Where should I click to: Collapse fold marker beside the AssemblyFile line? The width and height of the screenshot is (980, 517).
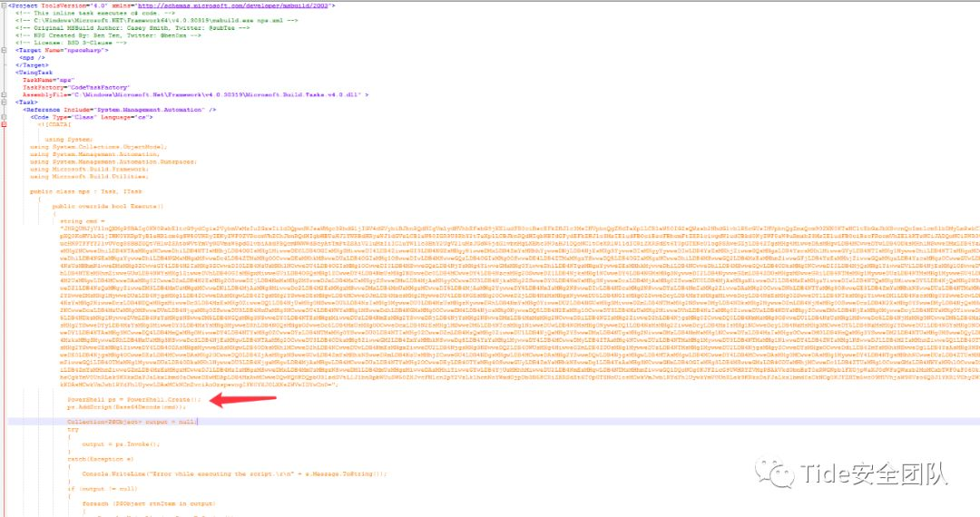coord(5,95)
